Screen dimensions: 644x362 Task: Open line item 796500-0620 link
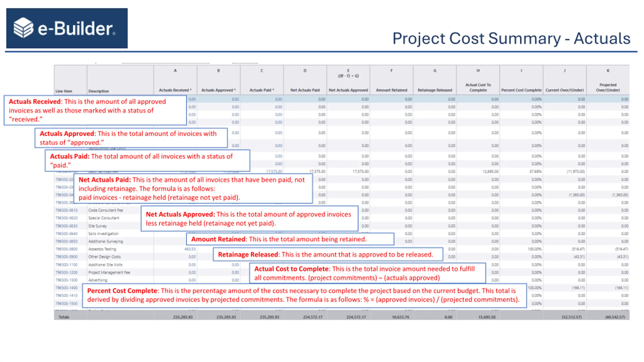[66, 218]
